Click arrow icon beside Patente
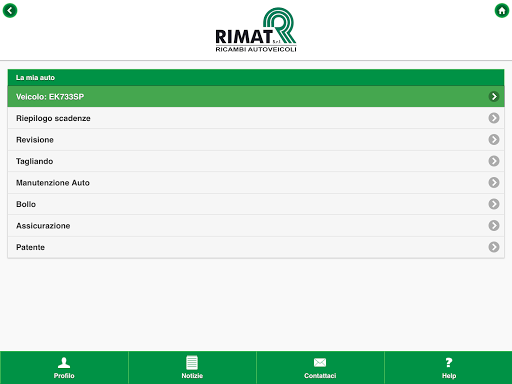512x384 pixels. 494,247
